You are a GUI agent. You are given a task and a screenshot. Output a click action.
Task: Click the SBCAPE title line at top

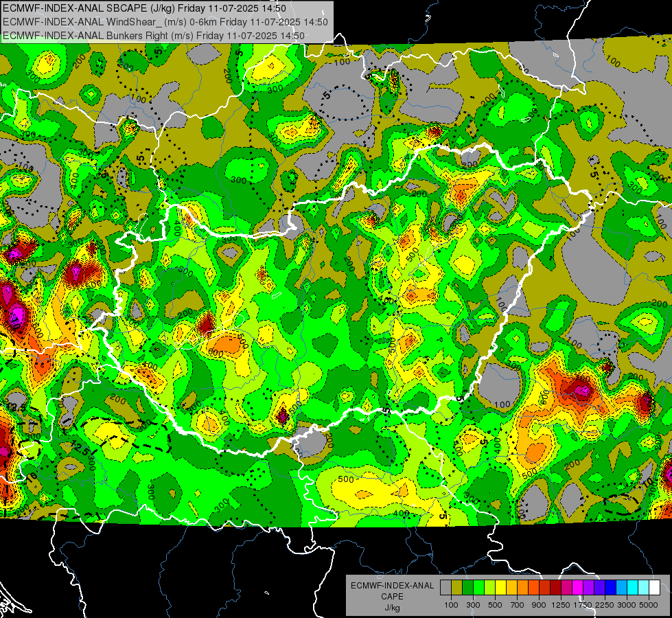[144, 8]
